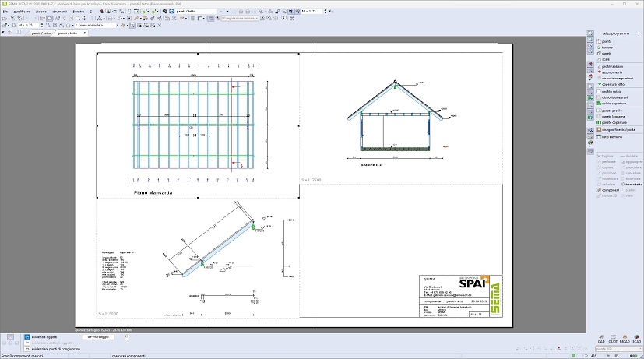Click the MCAD mode icon
Screen dimensions: 644x359
tap(625, 337)
